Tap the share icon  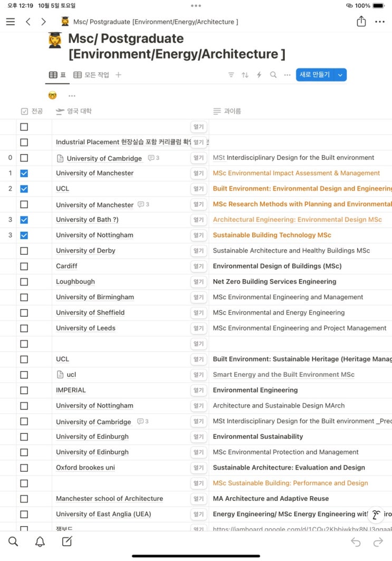coord(361,22)
